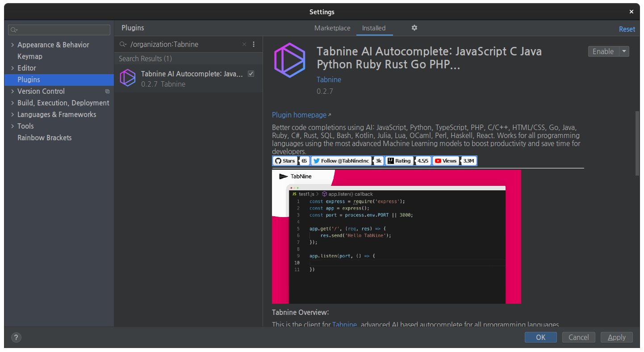Screen dimensions: 644x352
Task: Select Plugins in settings tree
Action: point(59,80)
